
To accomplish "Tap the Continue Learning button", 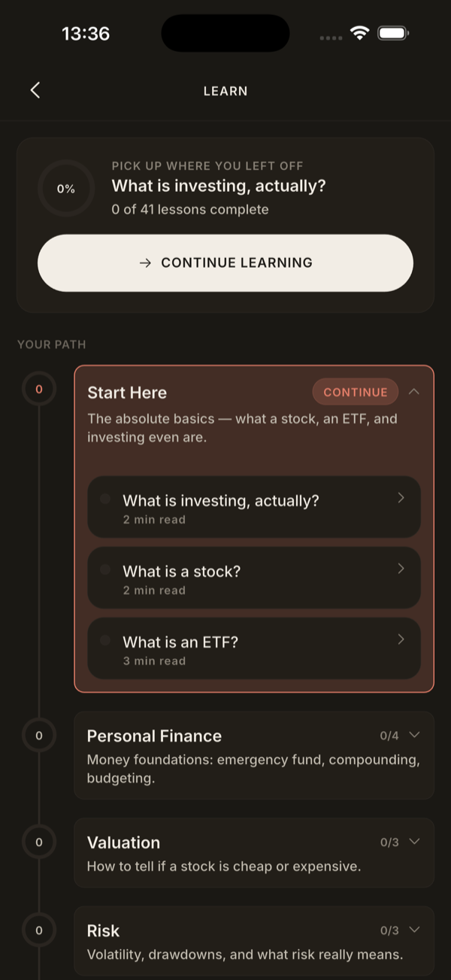I will click(225, 262).
